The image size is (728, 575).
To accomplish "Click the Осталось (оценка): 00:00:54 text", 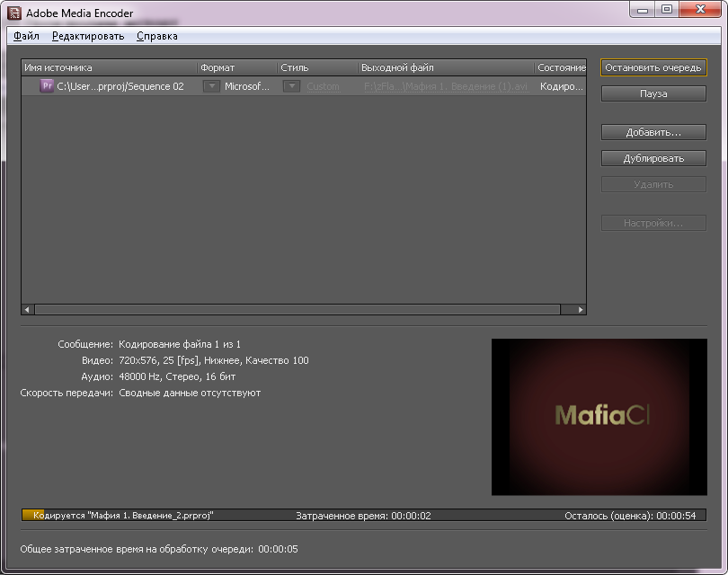I will 631,516.
